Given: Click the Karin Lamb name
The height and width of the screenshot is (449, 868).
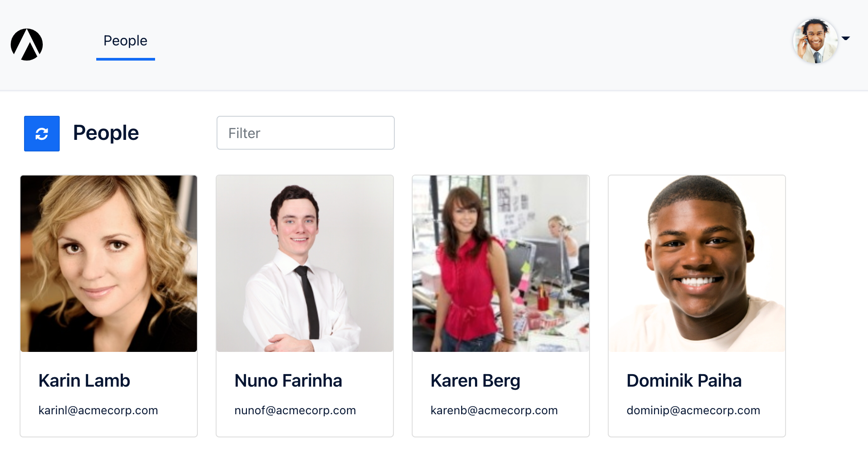Looking at the screenshot, I should pyautogui.click(x=84, y=381).
